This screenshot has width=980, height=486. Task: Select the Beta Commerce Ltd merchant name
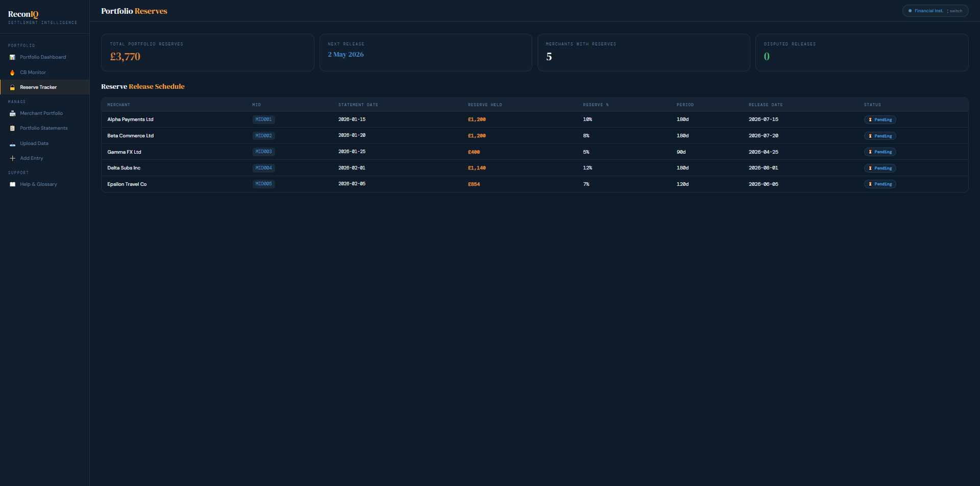pyautogui.click(x=130, y=136)
